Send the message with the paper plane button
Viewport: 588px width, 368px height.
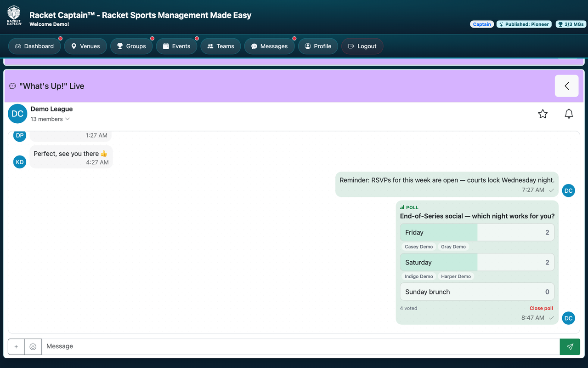pyautogui.click(x=570, y=347)
